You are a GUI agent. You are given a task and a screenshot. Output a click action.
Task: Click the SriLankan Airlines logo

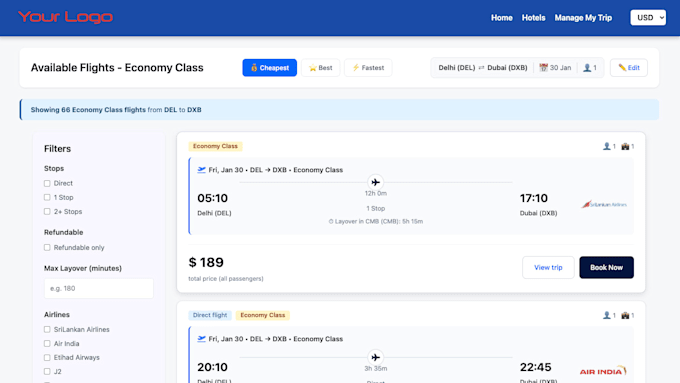pyautogui.click(x=604, y=204)
